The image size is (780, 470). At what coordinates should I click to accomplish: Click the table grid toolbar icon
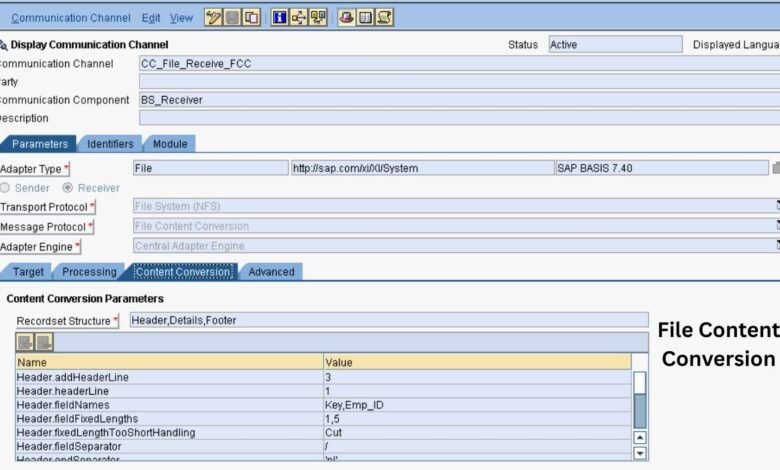pos(365,18)
